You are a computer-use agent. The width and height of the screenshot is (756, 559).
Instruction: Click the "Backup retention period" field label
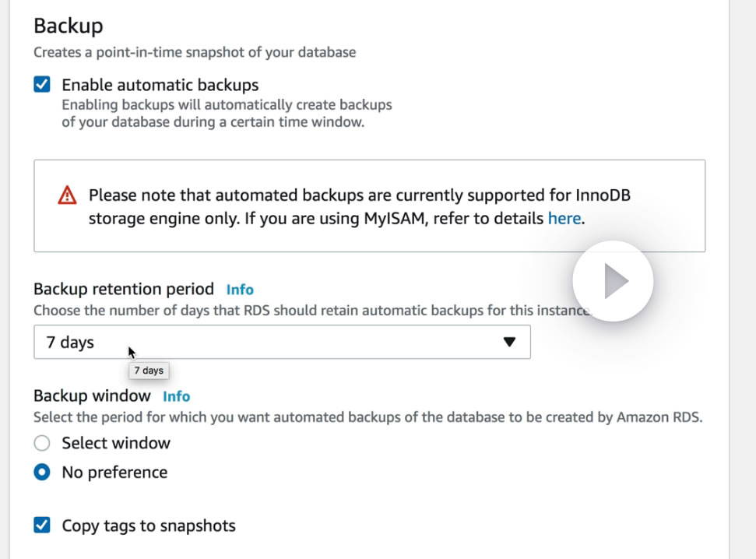click(124, 289)
